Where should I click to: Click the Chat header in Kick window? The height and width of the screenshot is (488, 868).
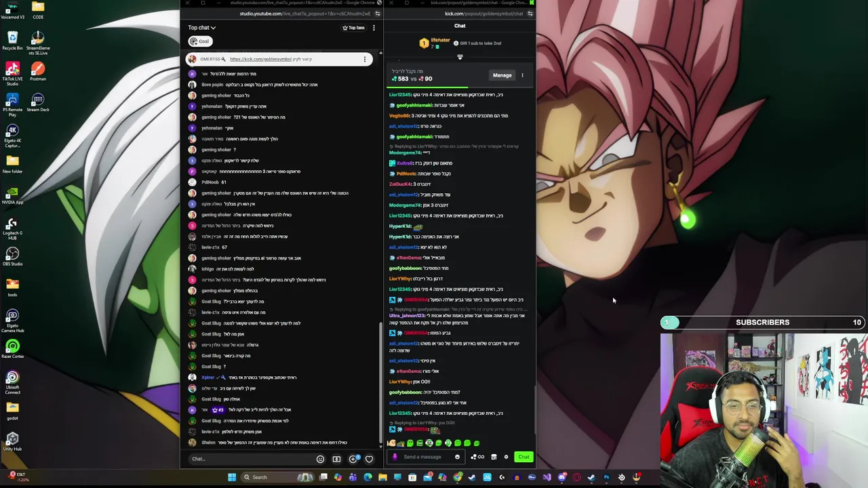[x=460, y=26]
